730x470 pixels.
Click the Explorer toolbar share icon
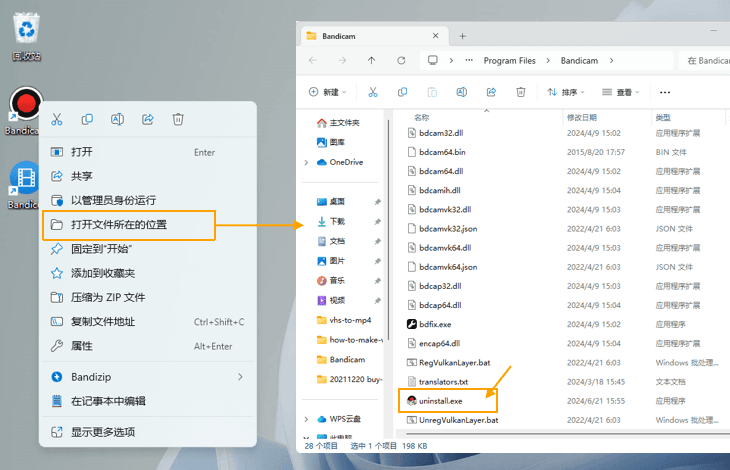tap(491, 92)
